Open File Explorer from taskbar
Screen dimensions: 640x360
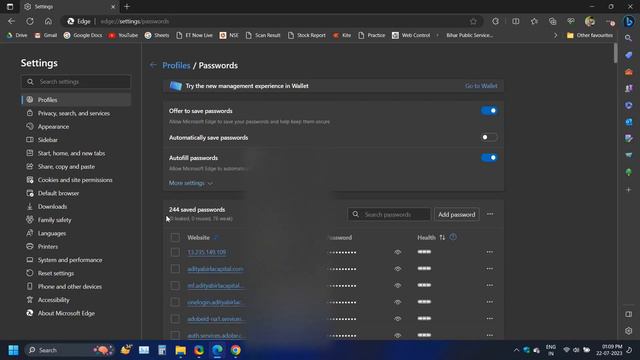click(180, 350)
